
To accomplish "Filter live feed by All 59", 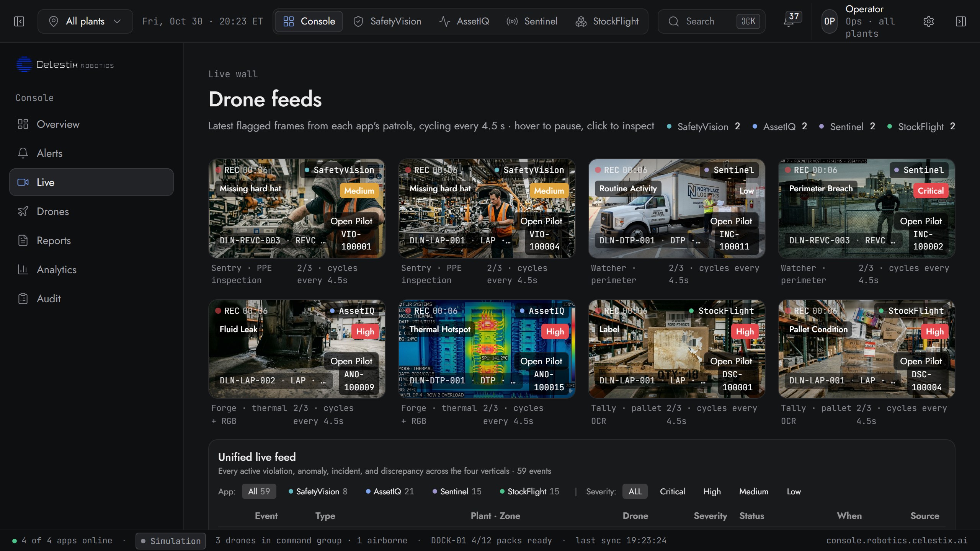I will tap(259, 491).
